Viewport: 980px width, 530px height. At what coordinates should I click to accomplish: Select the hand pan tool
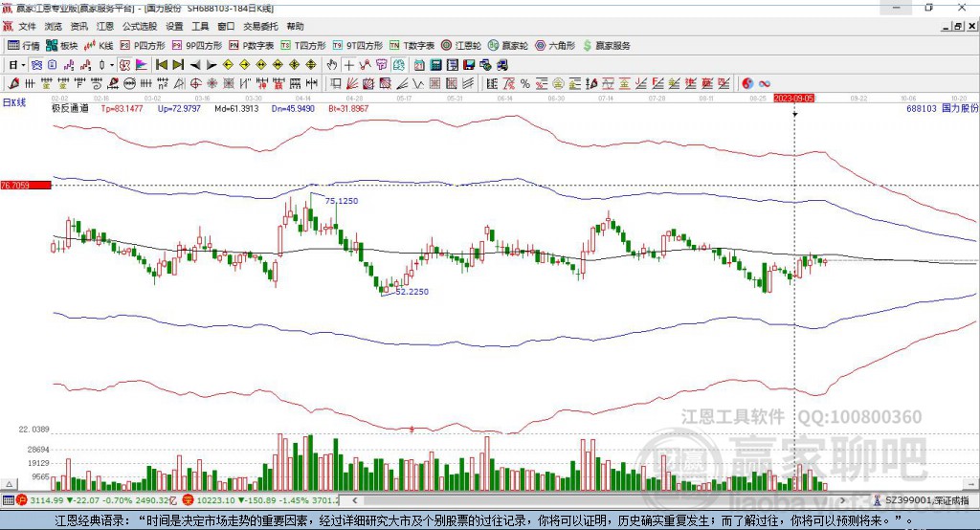coord(332,65)
